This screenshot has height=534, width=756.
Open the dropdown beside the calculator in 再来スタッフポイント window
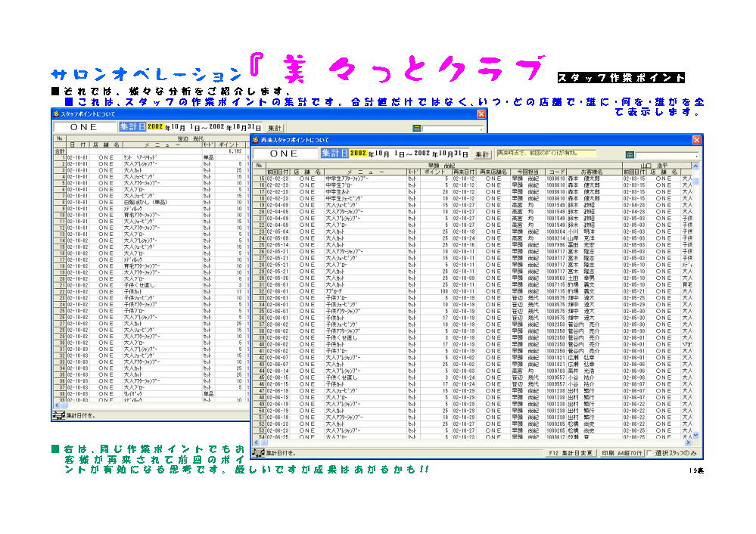pyautogui.click(x=667, y=155)
